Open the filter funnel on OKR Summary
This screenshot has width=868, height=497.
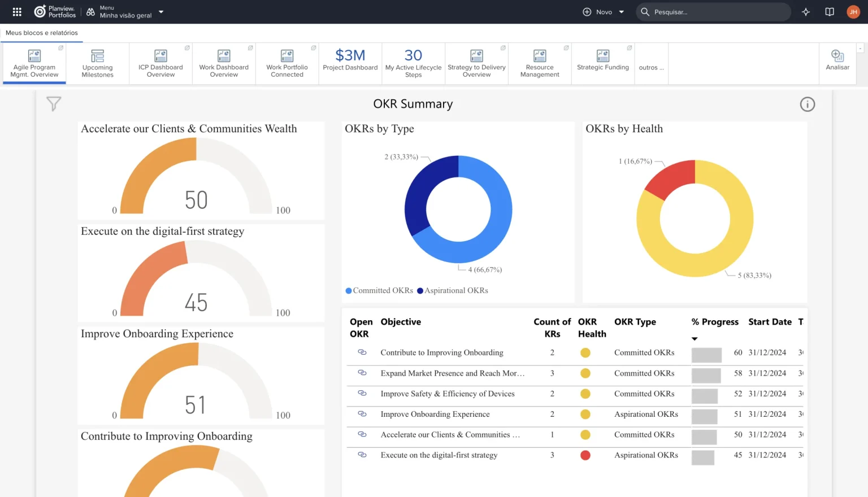click(54, 104)
